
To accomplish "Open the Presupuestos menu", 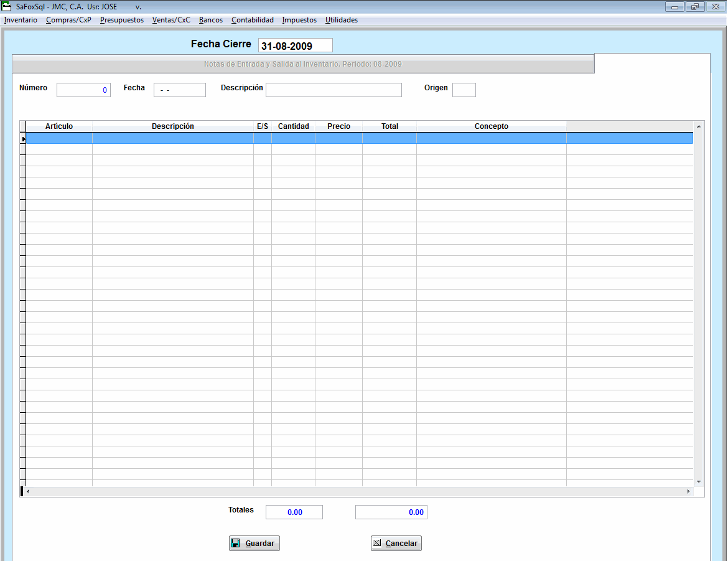I will click(x=122, y=20).
